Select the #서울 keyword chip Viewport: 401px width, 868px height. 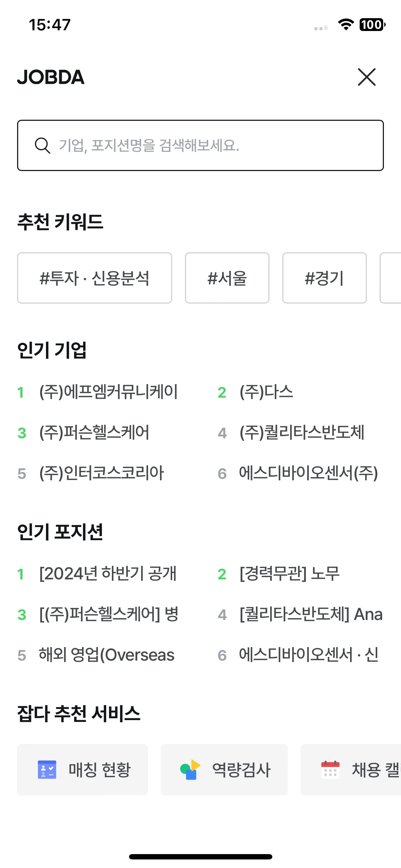pyautogui.click(x=227, y=278)
